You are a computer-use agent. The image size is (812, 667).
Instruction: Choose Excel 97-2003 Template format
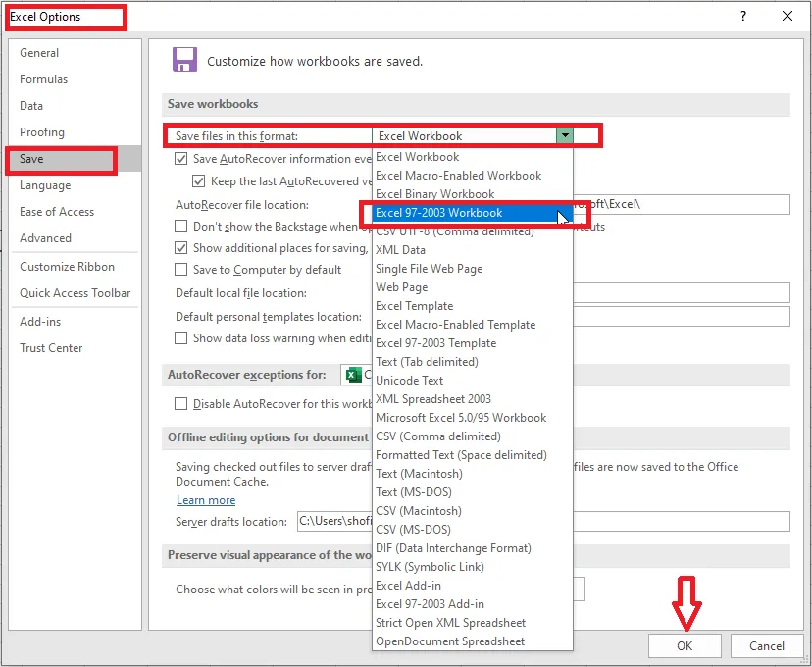pyautogui.click(x=473, y=343)
